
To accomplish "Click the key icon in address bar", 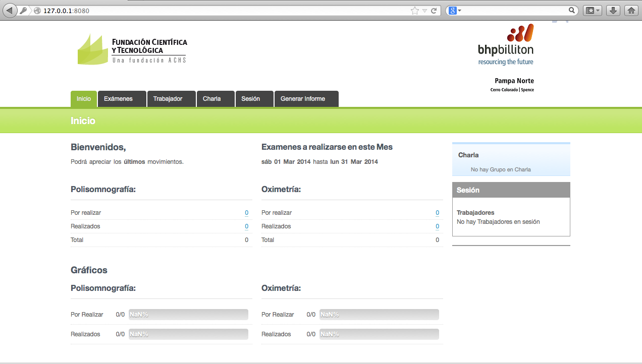I will pyautogui.click(x=24, y=10).
